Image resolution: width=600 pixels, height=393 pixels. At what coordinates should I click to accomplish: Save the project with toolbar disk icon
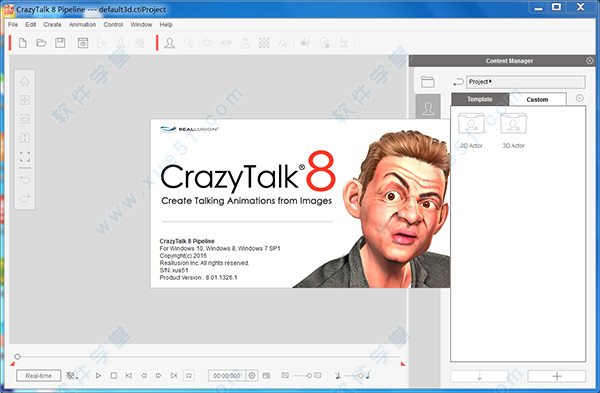coord(60,43)
